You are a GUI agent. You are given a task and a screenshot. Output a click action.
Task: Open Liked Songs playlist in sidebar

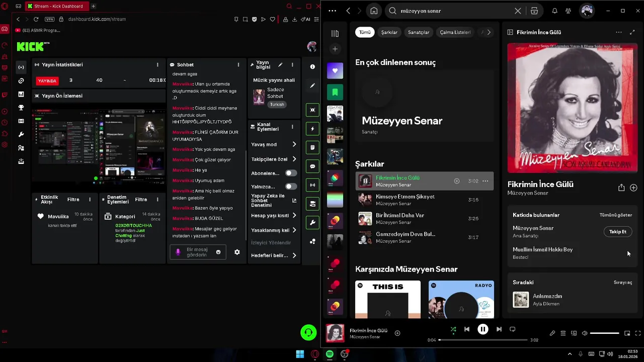click(x=335, y=70)
